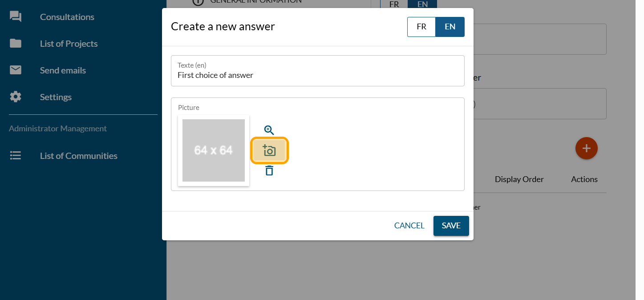Click the Consultations chat icon
This screenshot has height=300, width=644.
coord(16,17)
